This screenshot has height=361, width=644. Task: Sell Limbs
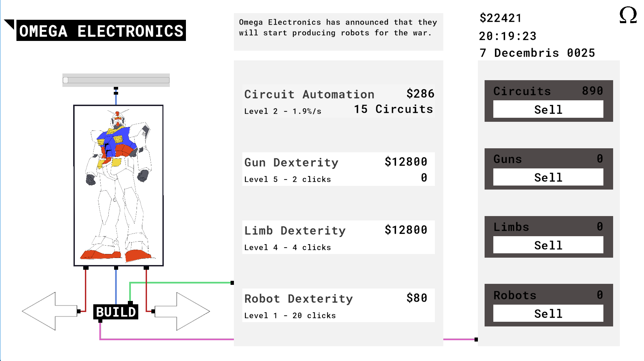coord(548,245)
